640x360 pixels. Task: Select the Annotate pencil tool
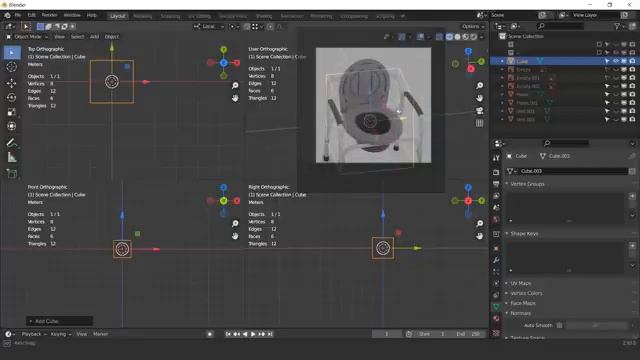click(12, 142)
